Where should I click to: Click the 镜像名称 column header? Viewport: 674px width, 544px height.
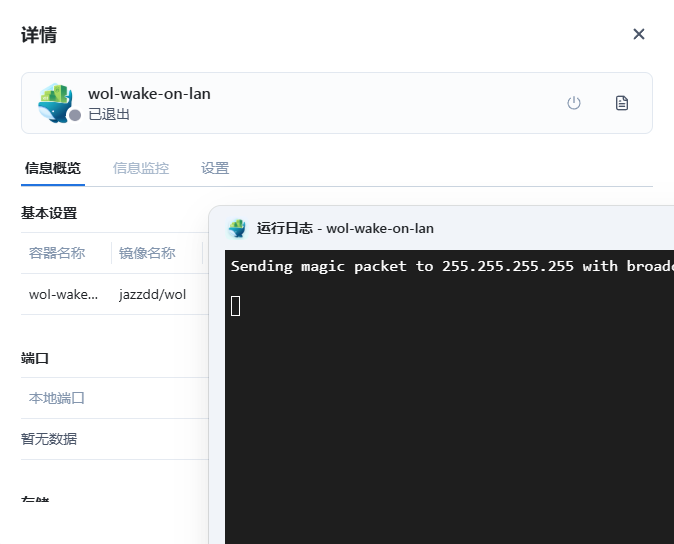click(x=147, y=253)
